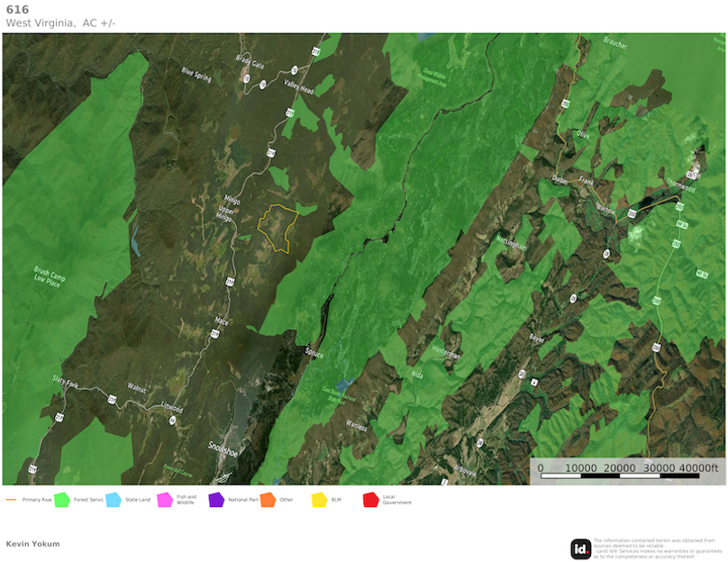Image resolution: width=728 pixels, height=562 pixels.
Task: Click the id. logo in the footer
Action: [x=580, y=548]
